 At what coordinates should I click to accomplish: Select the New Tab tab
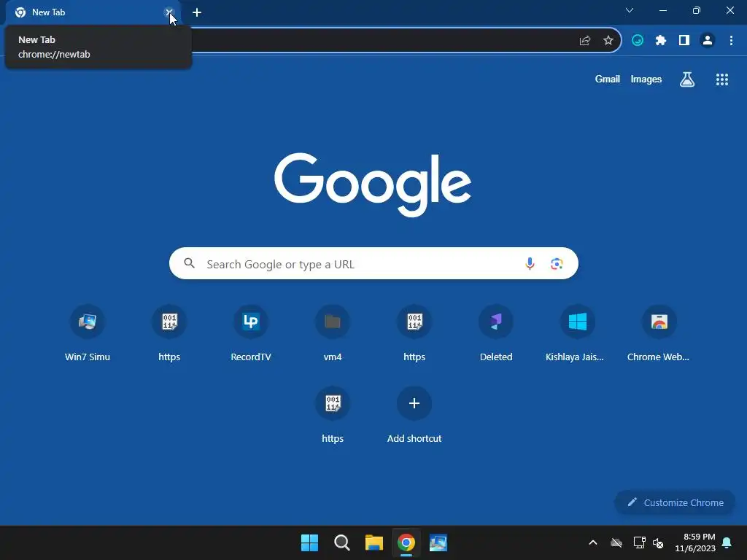point(93,13)
